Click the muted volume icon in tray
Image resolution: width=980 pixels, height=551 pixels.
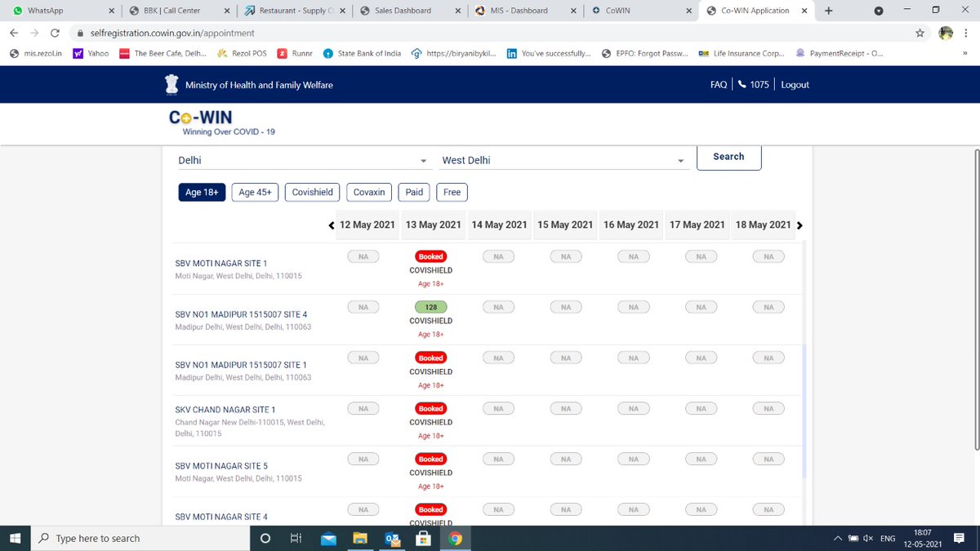click(869, 539)
